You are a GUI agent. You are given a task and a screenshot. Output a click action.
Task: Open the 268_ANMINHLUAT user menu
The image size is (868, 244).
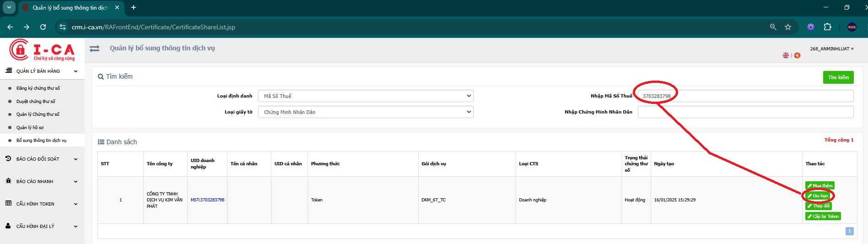click(831, 49)
